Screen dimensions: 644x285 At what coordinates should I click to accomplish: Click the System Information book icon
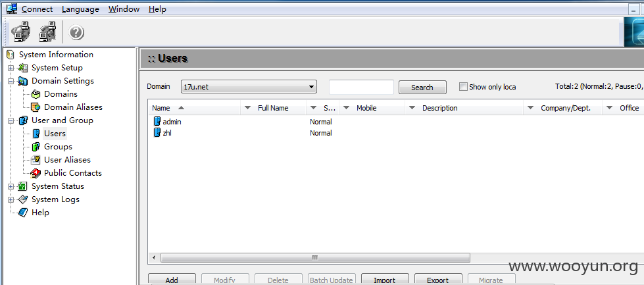point(11,55)
